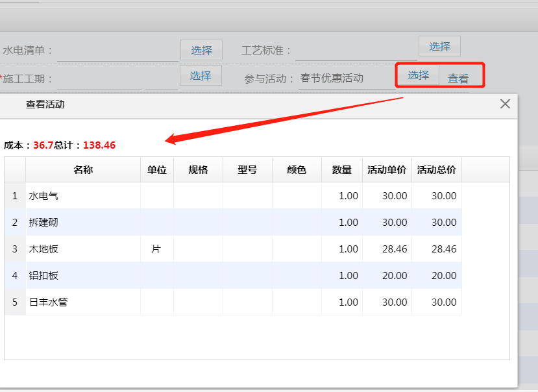Click the 数量 column header

tap(342, 170)
